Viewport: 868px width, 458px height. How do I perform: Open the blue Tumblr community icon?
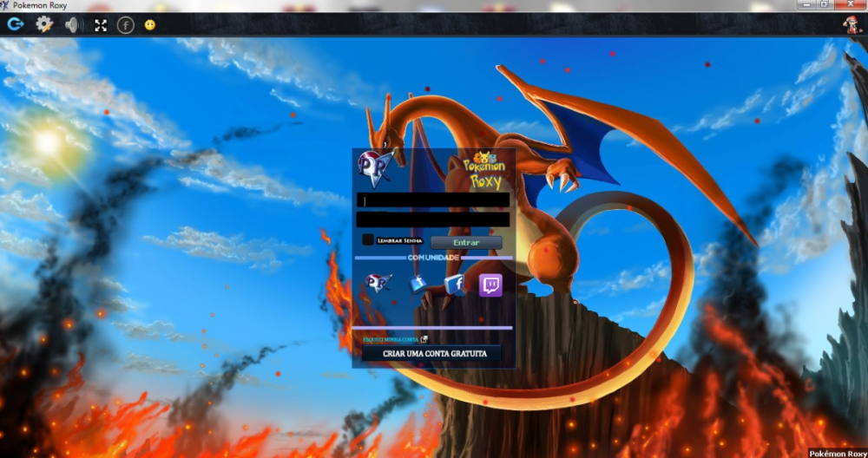click(x=418, y=284)
